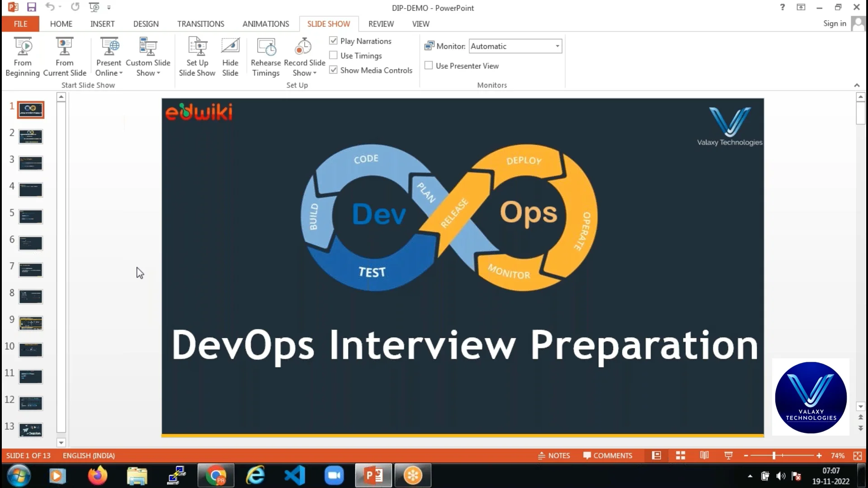Uncheck Play Narrations
Screen dimensions: 868x488
point(334,41)
